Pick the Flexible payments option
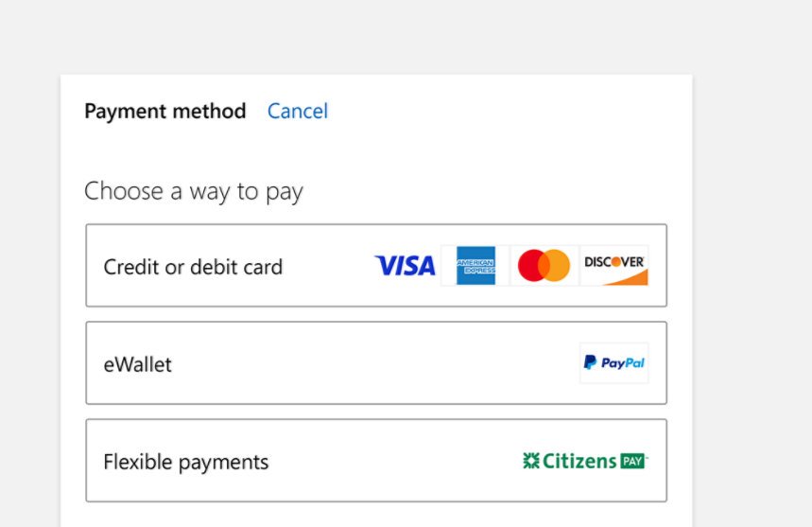The width and height of the screenshot is (812, 527). pyautogui.click(x=186, y=463)
